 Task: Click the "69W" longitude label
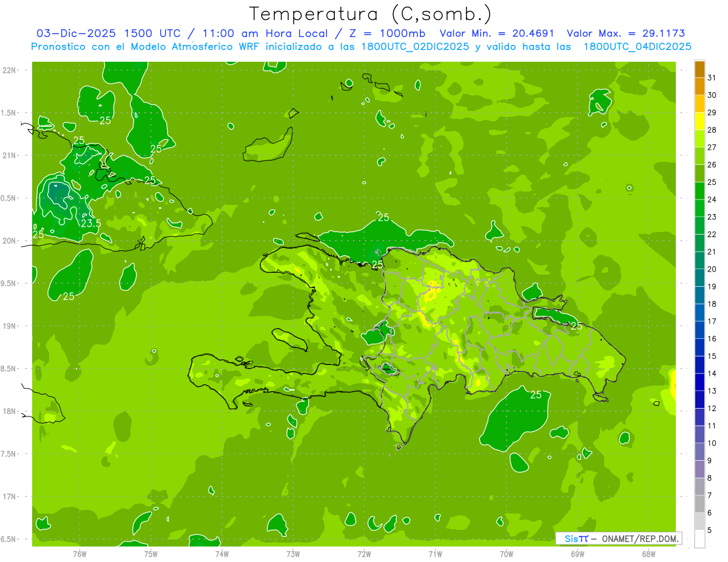tap(578, 554)
